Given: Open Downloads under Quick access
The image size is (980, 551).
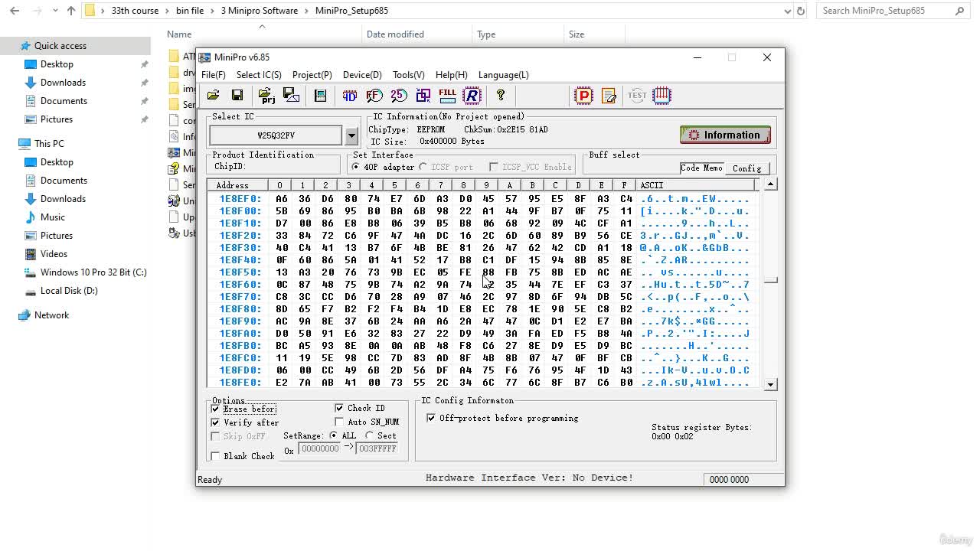Looking at the screenshot, I should [63, 83].
